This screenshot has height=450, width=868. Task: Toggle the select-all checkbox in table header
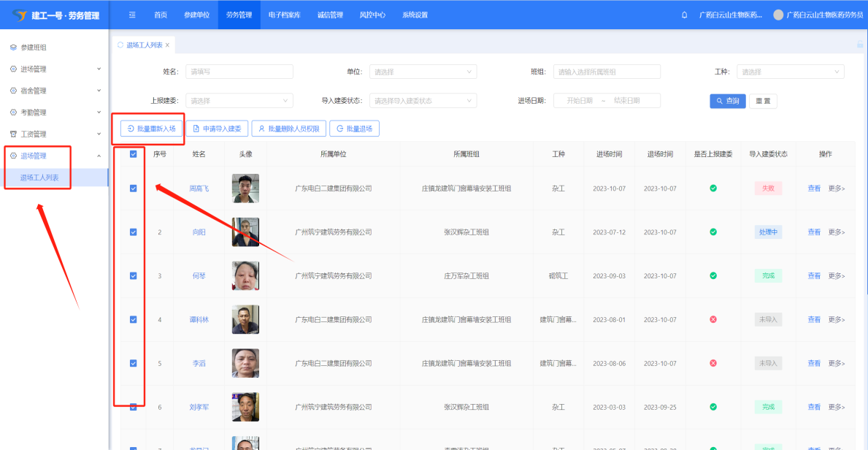(x=133, y=154)
